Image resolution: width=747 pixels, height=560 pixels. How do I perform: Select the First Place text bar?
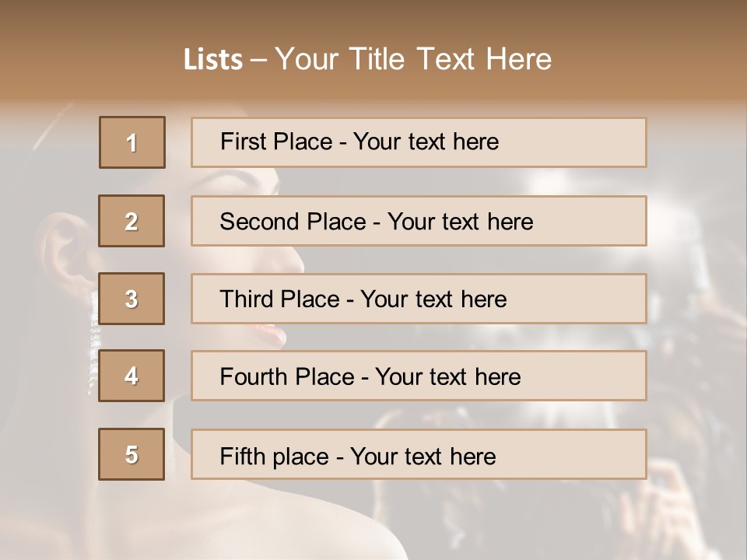click(x=419, y=142)
